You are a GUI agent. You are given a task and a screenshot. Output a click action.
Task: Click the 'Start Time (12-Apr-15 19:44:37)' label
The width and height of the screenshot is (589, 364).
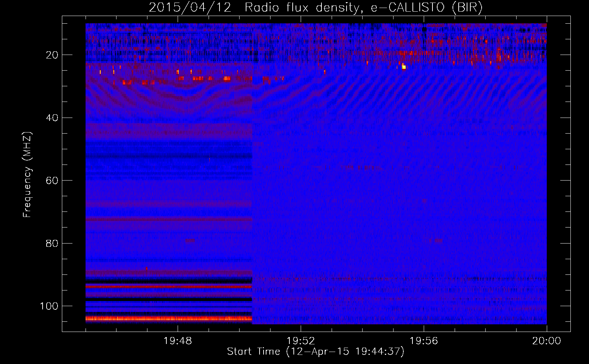coord(316,352)
